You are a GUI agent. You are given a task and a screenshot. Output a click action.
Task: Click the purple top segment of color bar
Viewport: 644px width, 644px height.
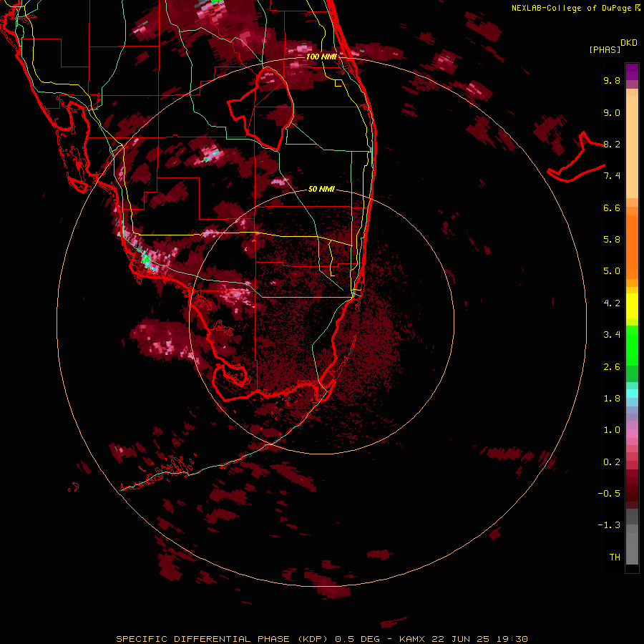[x=632, y=72]
